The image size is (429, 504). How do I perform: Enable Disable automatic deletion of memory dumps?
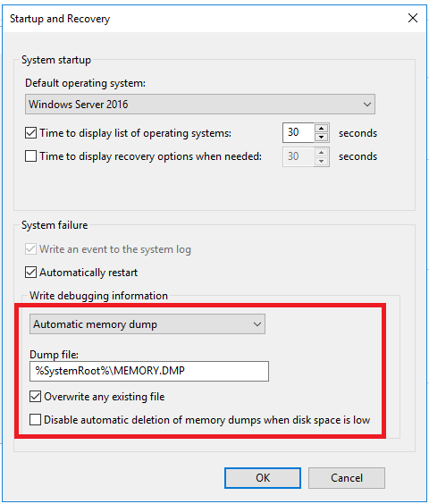point(36,419)
